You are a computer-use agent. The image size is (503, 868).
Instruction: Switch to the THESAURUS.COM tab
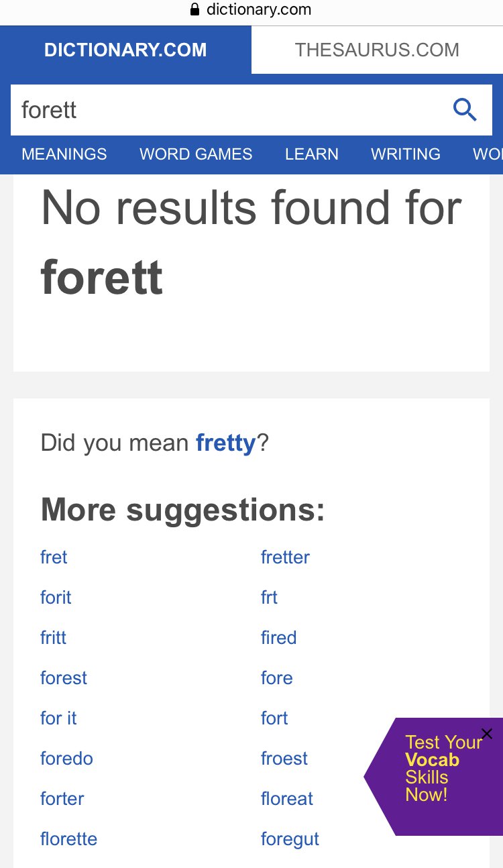click(377, 50)
